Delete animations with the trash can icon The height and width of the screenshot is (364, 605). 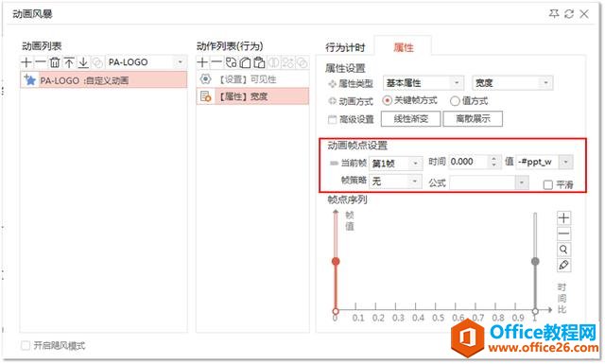55,62
